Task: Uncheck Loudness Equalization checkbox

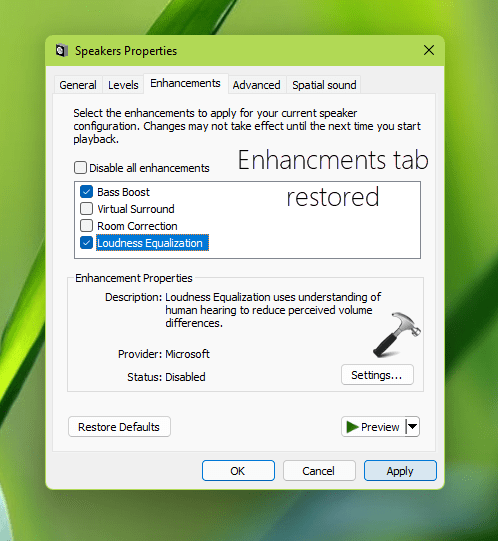Action: point(86,243)
